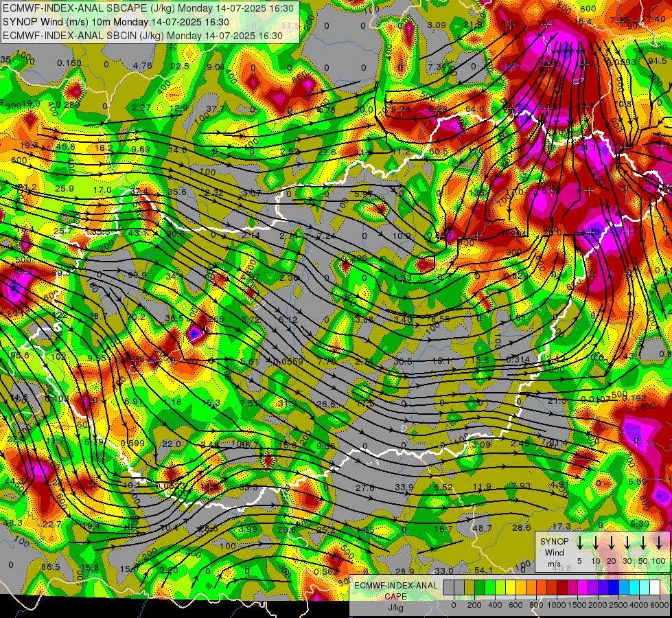Click the '1500' tick label in CAPE legend
This screenshot has height=618, width=672.
pyautogui.click(x=577, y=605)
